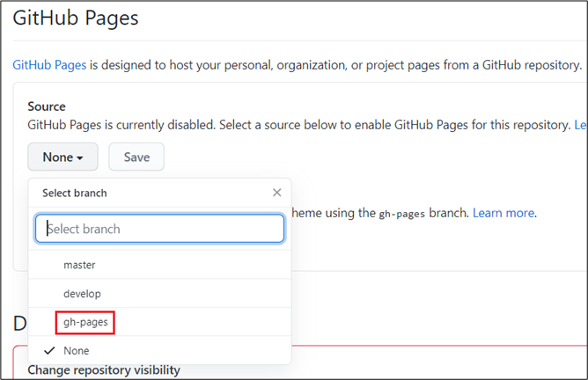
Task: Click the Save button
Action: coord(136,157)
